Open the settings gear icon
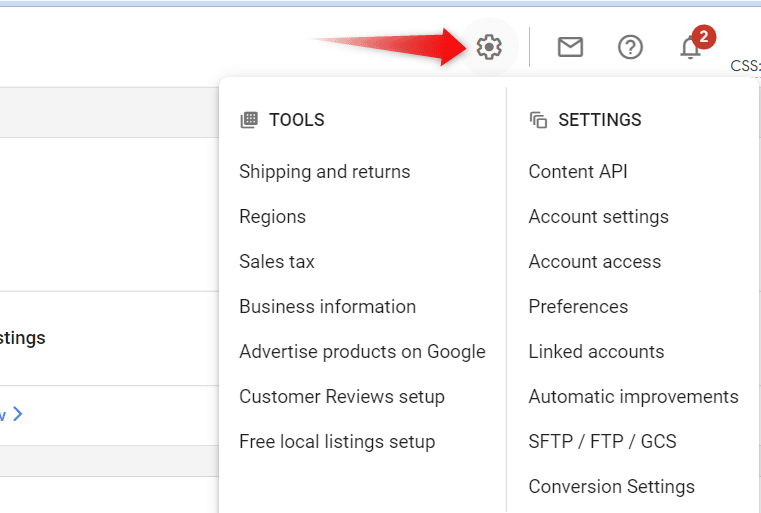This screenshot has height=513, width=761. click(489, 47)
